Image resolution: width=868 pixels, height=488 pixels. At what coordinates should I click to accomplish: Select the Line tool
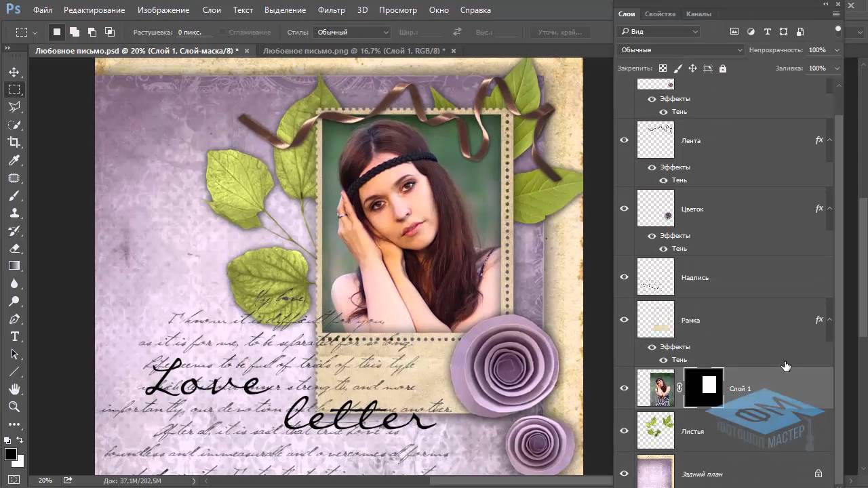pyautogui.click(x=14, y=371)
